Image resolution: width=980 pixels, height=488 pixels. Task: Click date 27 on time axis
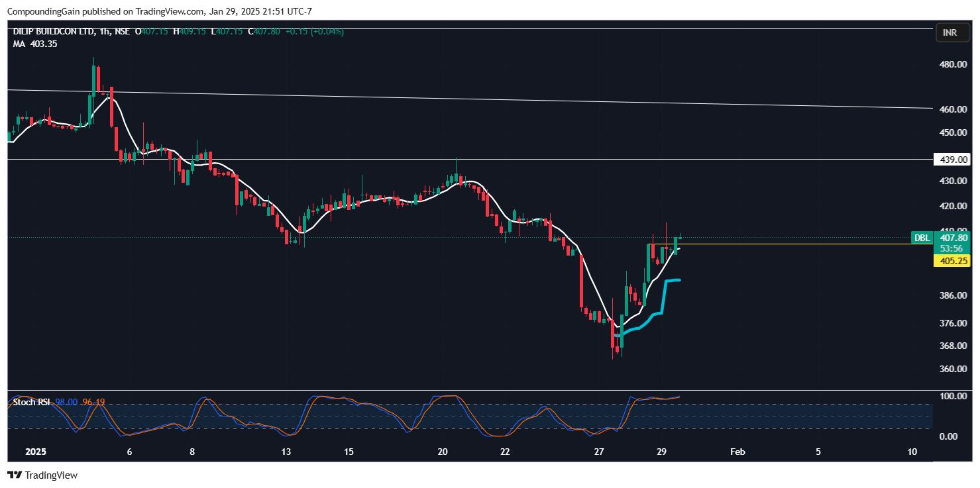click(599, 452)
